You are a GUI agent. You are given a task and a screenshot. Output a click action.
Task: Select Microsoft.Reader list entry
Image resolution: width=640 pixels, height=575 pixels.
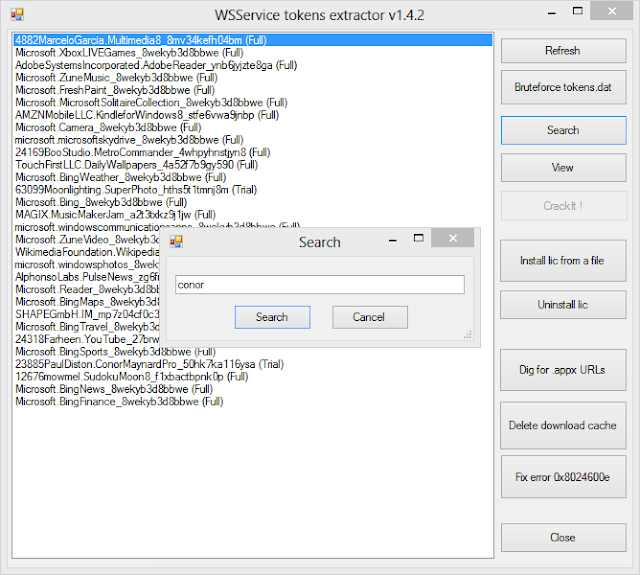(x=87, y=289)
